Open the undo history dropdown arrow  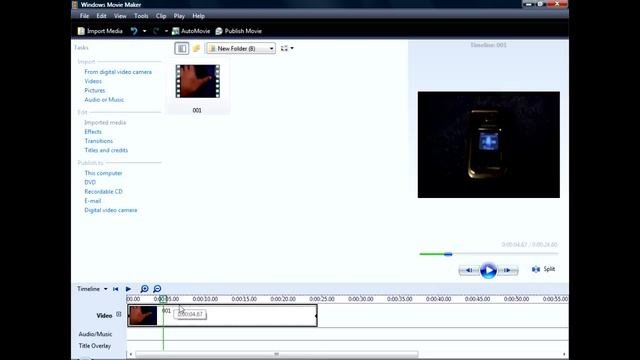point(144,31)
